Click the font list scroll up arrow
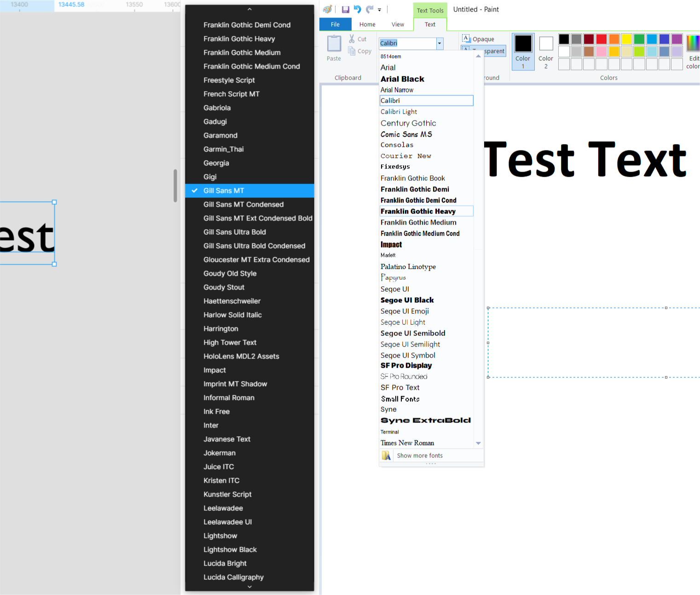 coord(478,56)
